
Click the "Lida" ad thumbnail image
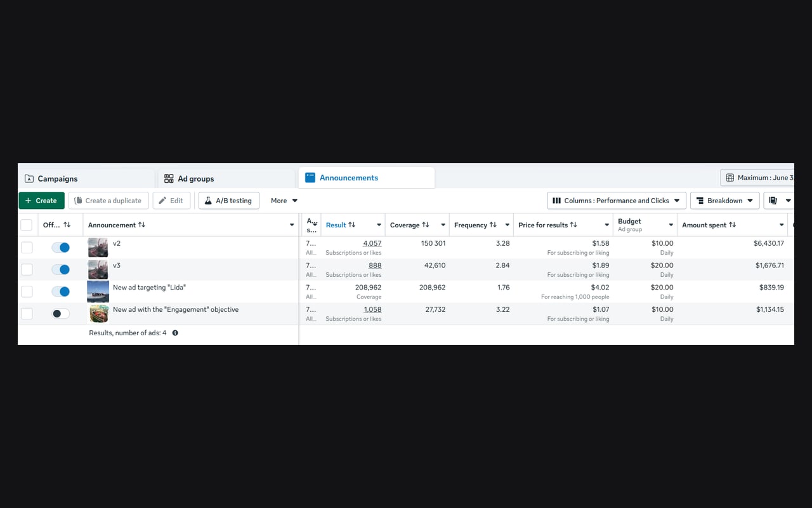98,291
